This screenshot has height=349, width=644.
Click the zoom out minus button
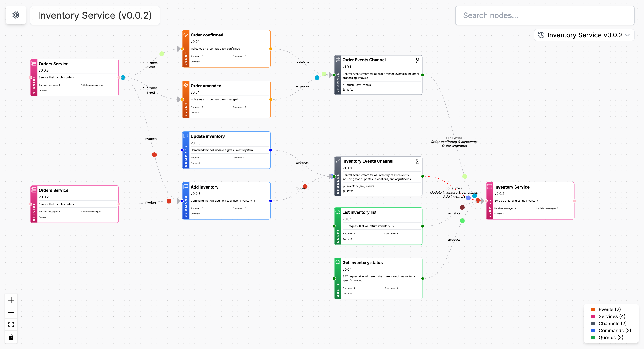pos(11,312)
